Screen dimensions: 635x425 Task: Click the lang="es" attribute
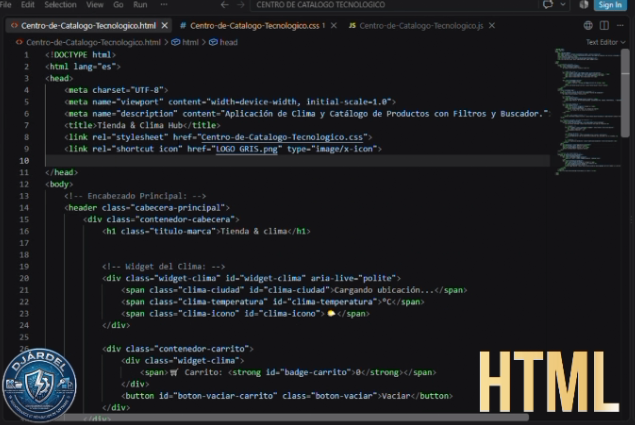(x=94, y=66)
